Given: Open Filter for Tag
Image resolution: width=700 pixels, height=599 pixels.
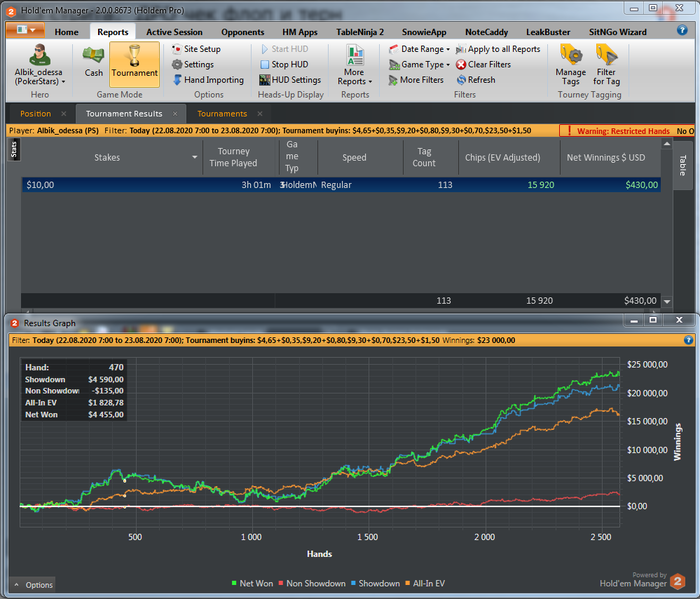Looking at the screenshot, I should pyautogui.click(x=606, y=65).
